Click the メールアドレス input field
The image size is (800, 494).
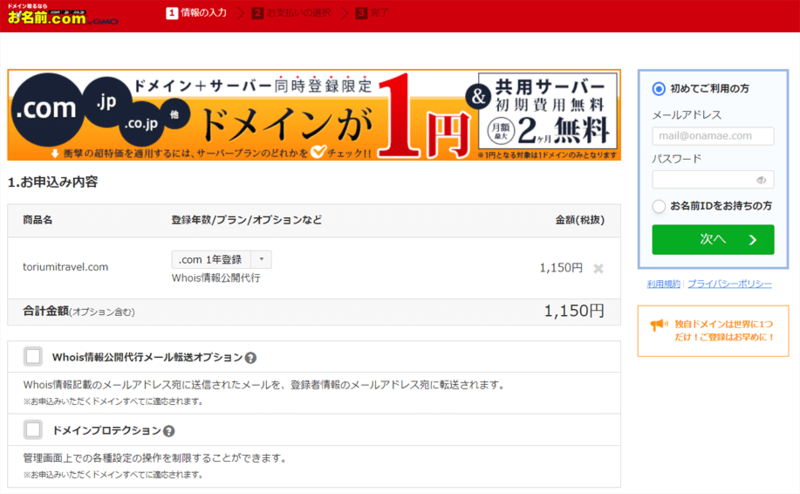(x=713, y=136)
